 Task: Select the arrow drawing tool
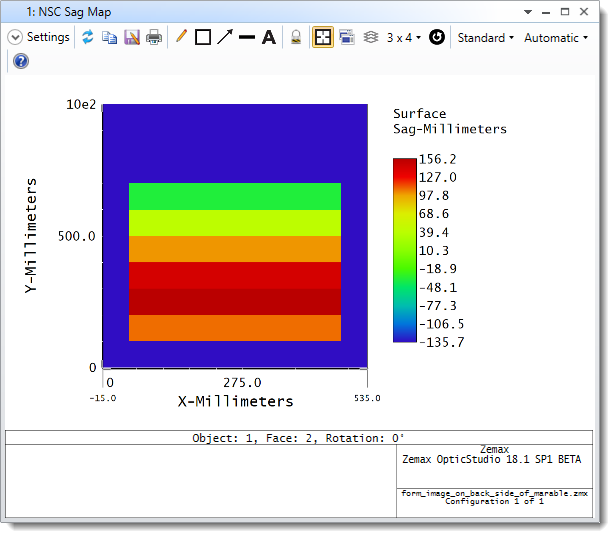[x=225, y=37]
